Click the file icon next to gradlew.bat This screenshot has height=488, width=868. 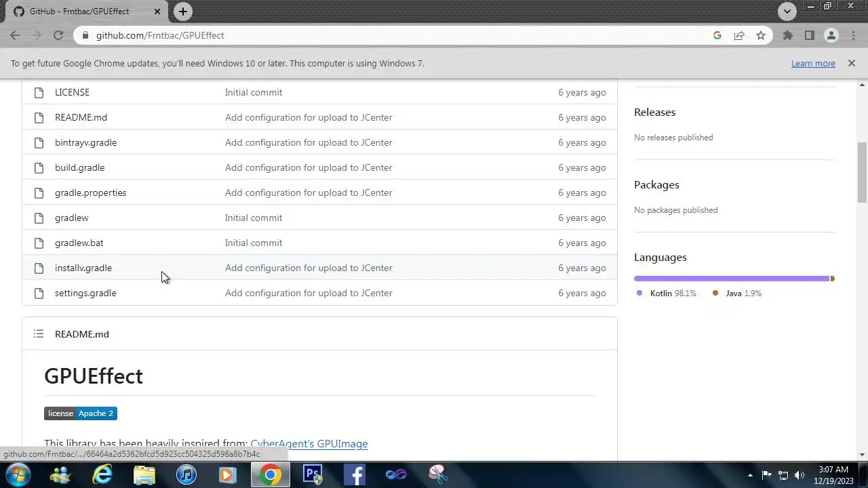coord(39,243)
